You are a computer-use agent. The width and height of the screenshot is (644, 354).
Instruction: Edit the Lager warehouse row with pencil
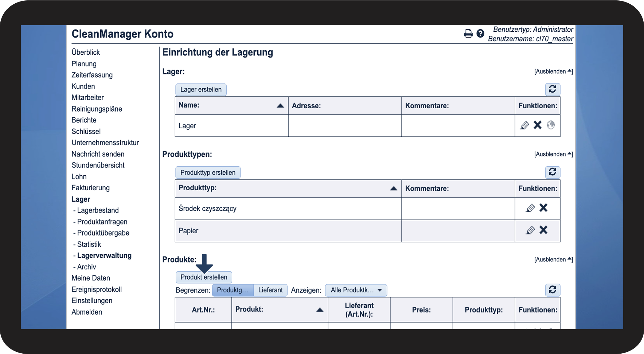[x=524, y=125]
